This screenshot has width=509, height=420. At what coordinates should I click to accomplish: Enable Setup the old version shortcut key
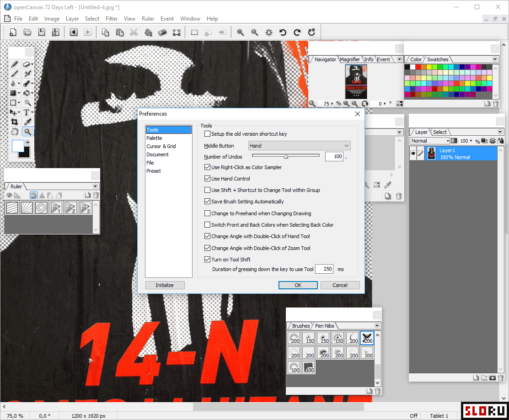[207, 134]
